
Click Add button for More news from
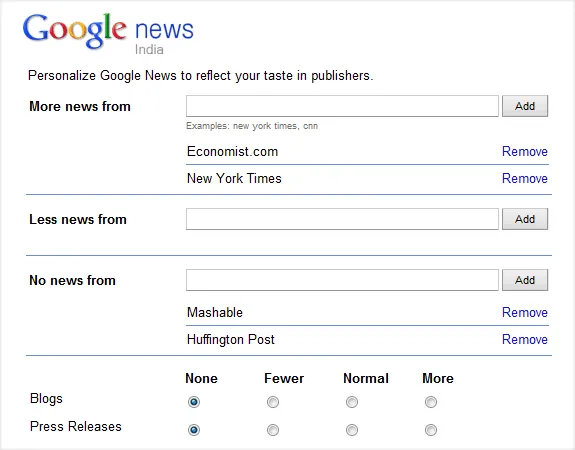coord(525,106)
